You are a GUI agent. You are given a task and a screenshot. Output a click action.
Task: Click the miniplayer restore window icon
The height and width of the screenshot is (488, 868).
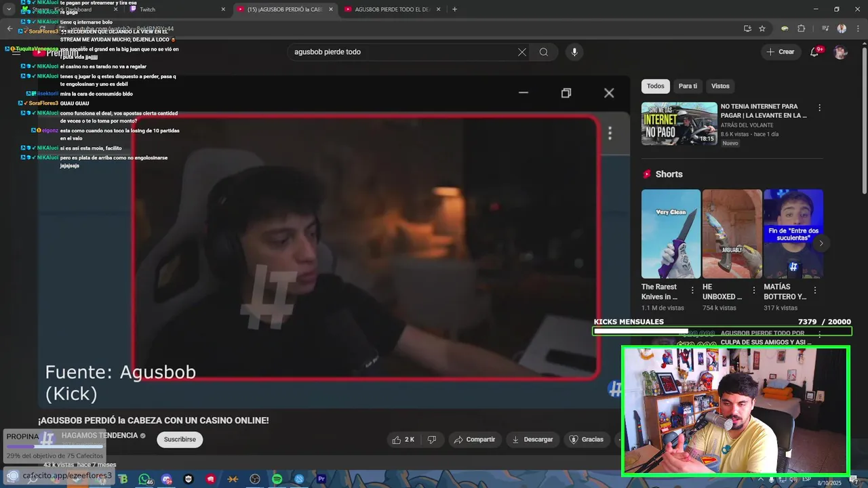(566, 93)
